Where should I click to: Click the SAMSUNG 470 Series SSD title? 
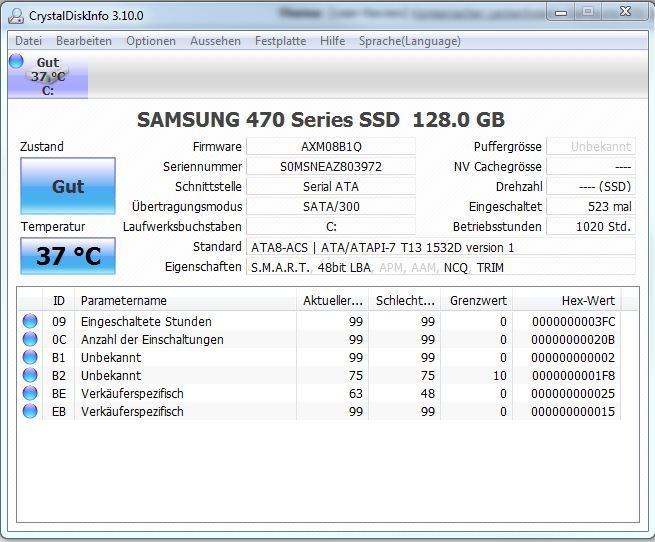(x=321, y=120)
